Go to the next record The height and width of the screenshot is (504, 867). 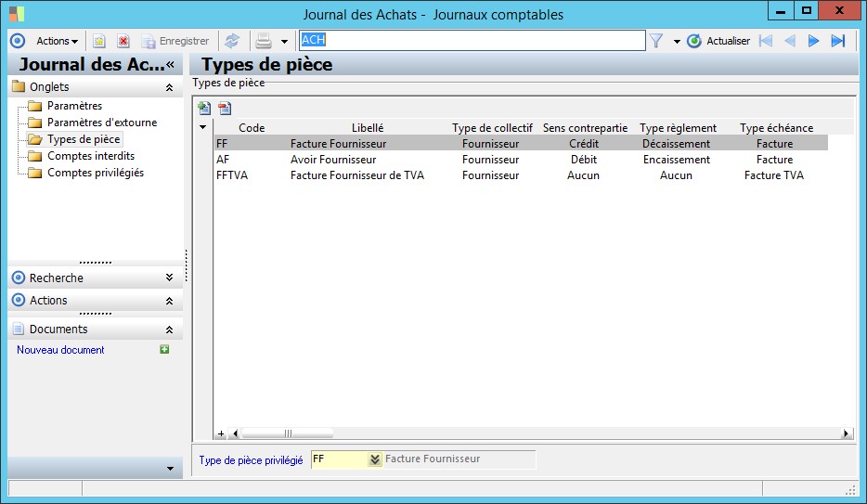(x=813, y=41)
